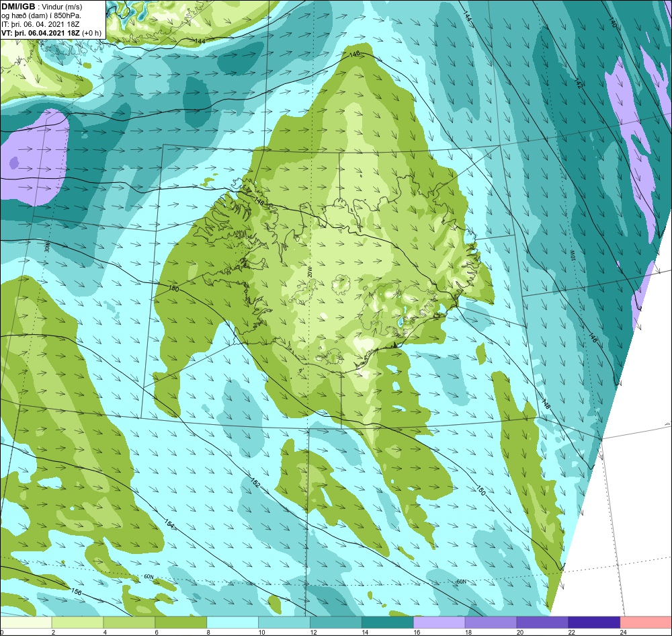Click the 10–12 m/s light teal legend swatch

[284, 623]
